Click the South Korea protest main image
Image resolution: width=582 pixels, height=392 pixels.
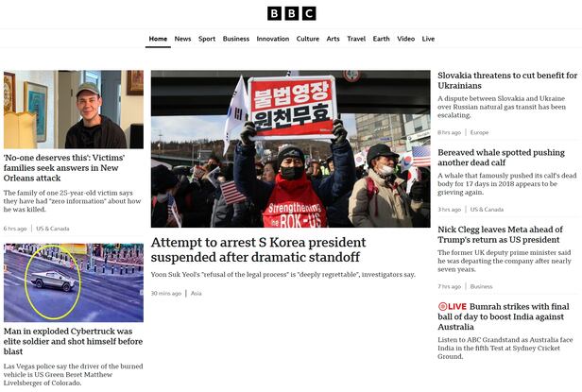[x=290, y=148]
